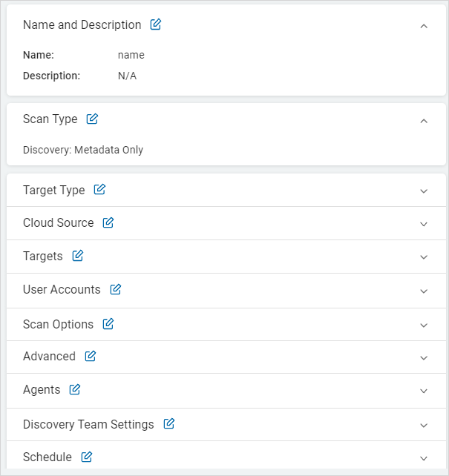Click the Schedule edit icon
The image size is (449, 476).
[x=87, y=457]
